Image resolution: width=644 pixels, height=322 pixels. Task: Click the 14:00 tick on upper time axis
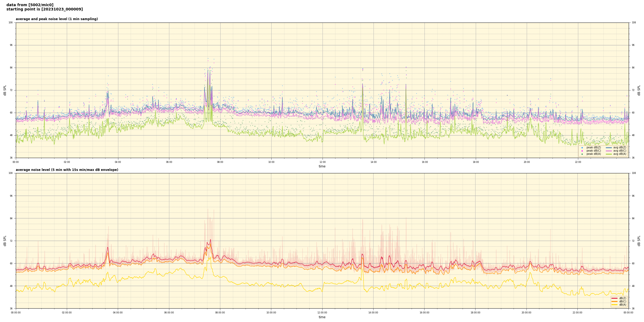click(374, 162)
